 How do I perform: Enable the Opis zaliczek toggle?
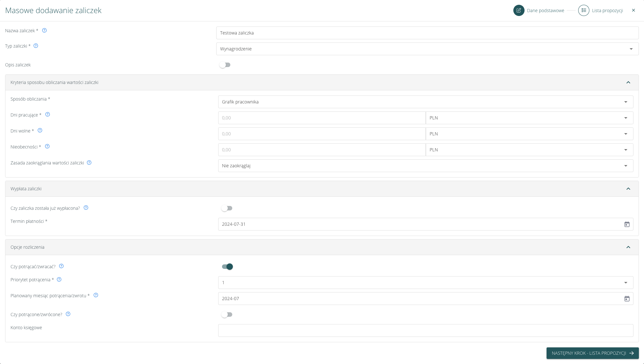(225, 65)
